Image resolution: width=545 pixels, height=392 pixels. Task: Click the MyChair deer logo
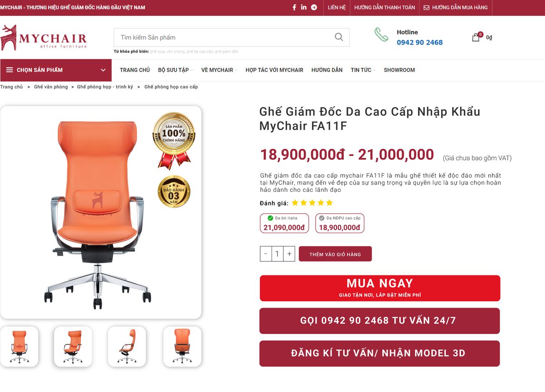[x=9, y=37]
